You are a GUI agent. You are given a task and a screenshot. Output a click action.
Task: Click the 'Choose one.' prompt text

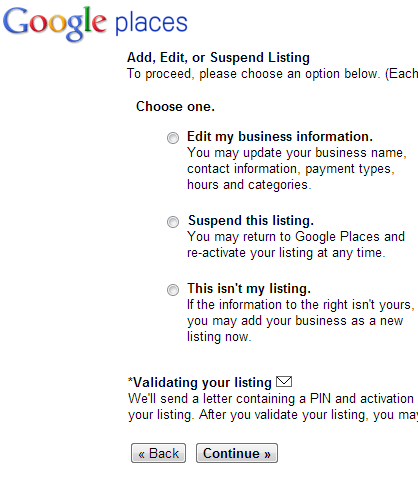click(175, 107)
